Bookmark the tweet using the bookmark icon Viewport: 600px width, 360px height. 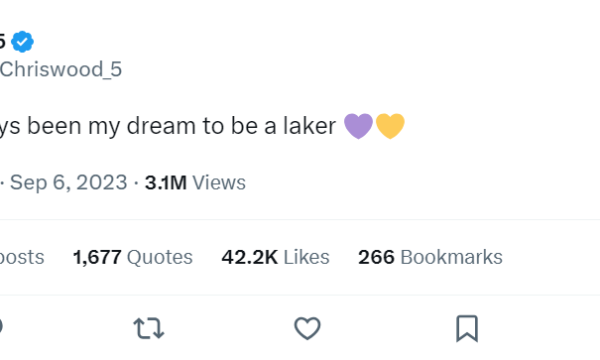(467, 328)
